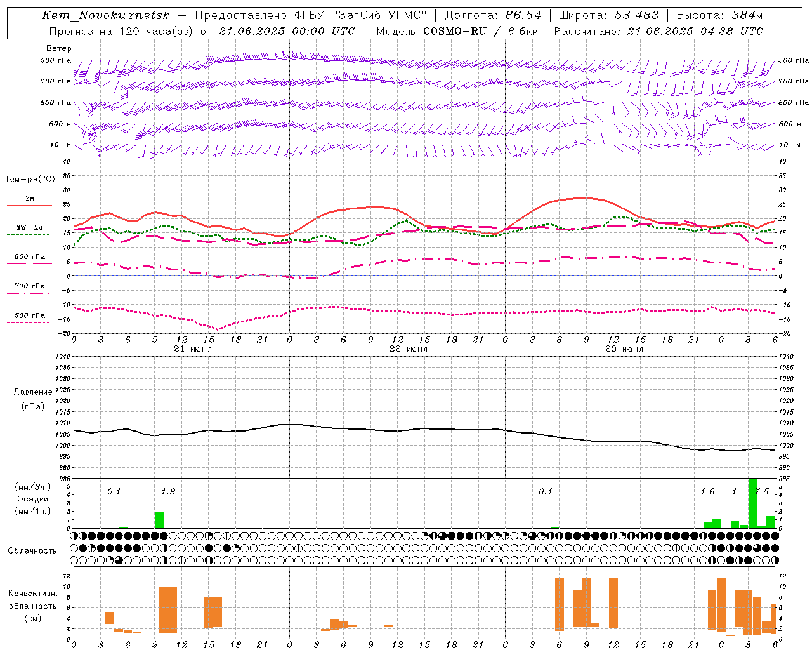Click the station name Kem_Novokuznetsk in header
The image size is (812, 650).
pos(106,15)
